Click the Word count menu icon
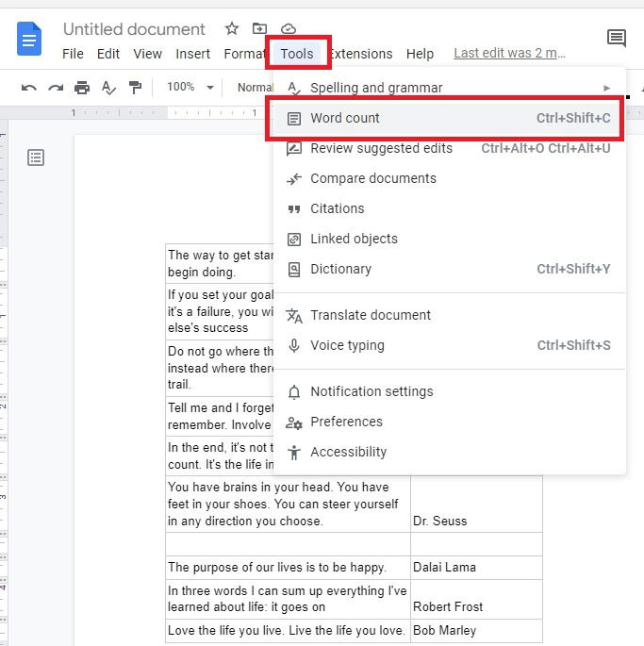This screenshot has height=646, width=644. coord(294,119)
